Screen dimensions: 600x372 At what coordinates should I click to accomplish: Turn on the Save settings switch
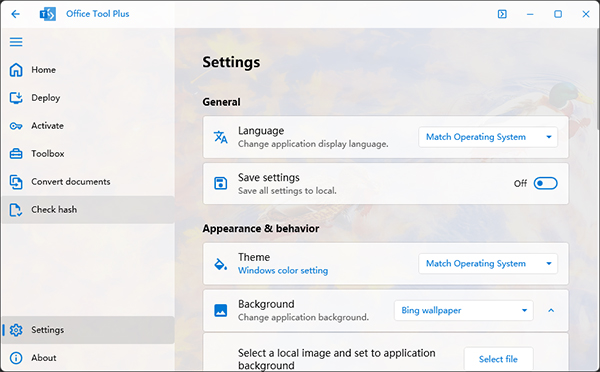point(545,183)
